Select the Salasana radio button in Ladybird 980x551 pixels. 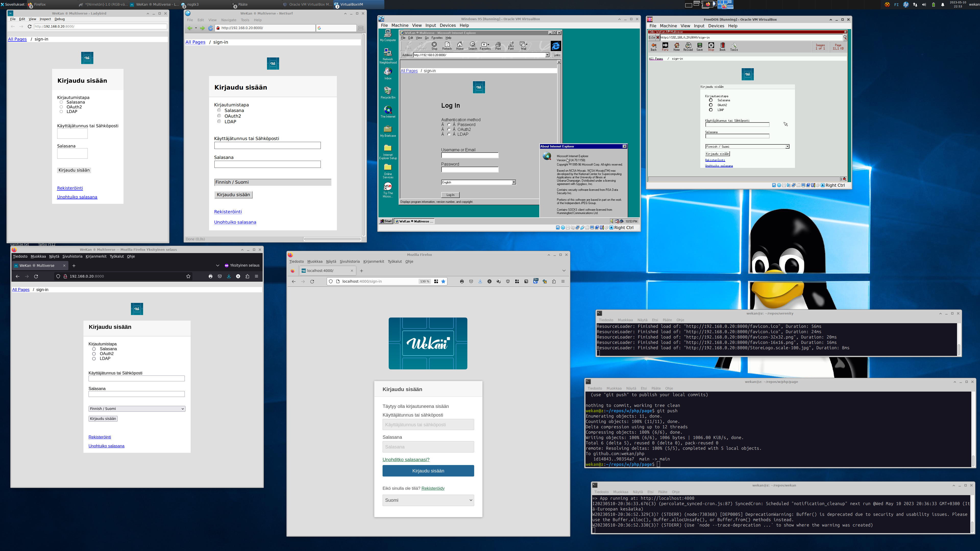pos(61,102)
